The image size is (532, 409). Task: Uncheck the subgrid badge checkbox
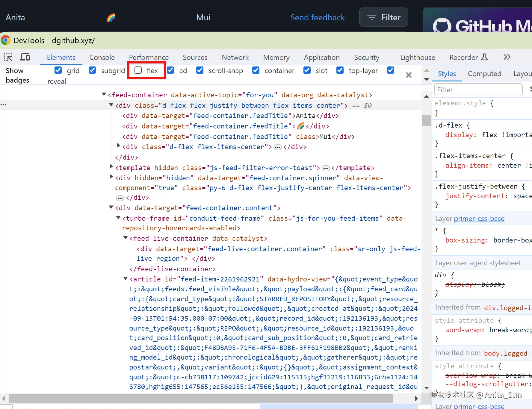pyautogui.click(x=92, y=70)
